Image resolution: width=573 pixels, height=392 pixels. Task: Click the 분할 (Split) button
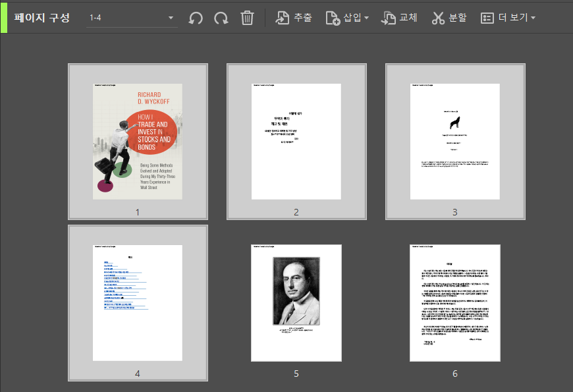tap(449, 18)
